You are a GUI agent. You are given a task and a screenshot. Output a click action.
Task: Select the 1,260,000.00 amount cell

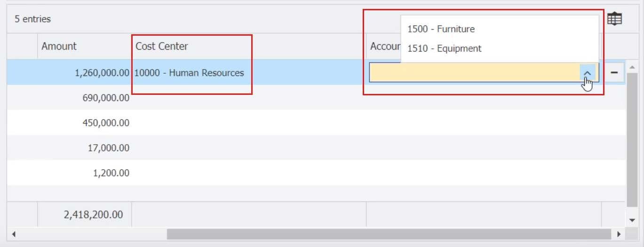click(x=85, y=73)
